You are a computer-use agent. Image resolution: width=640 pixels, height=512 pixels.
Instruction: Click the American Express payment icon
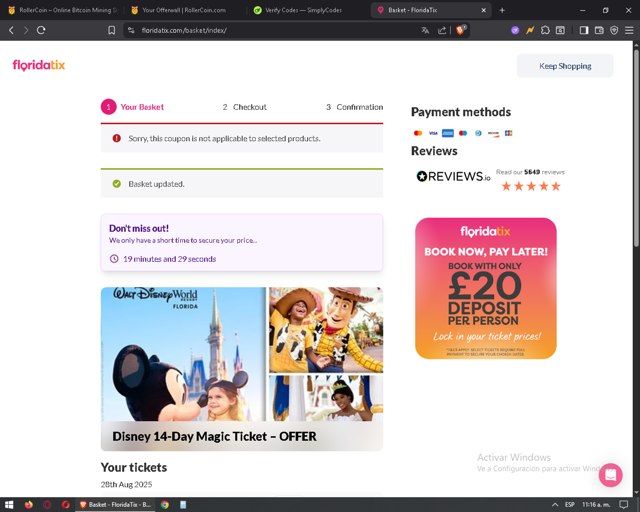448,133
